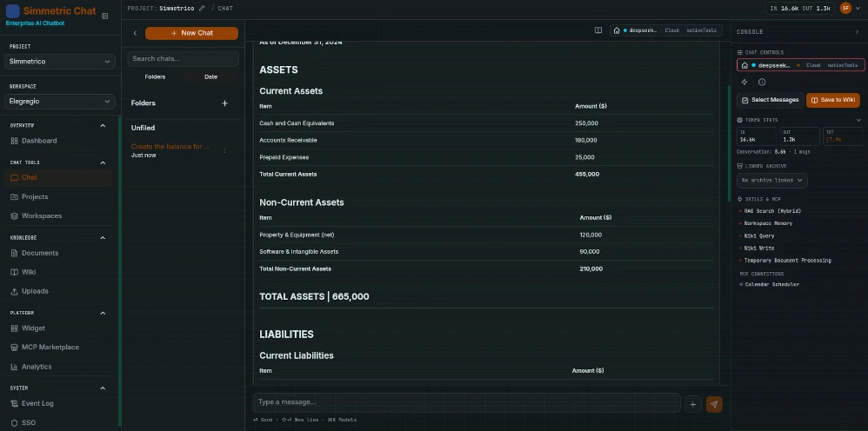868x431 pixels.
Task: Open the SF user avatar
Action: pos(845,8)
